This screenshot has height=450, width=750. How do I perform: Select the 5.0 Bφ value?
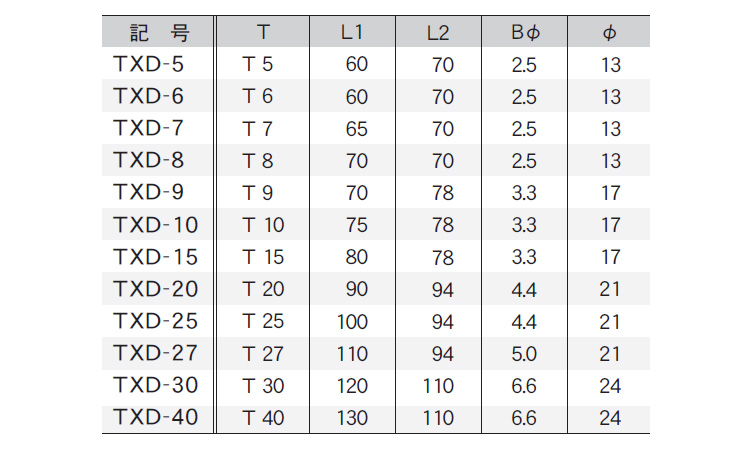524,354
